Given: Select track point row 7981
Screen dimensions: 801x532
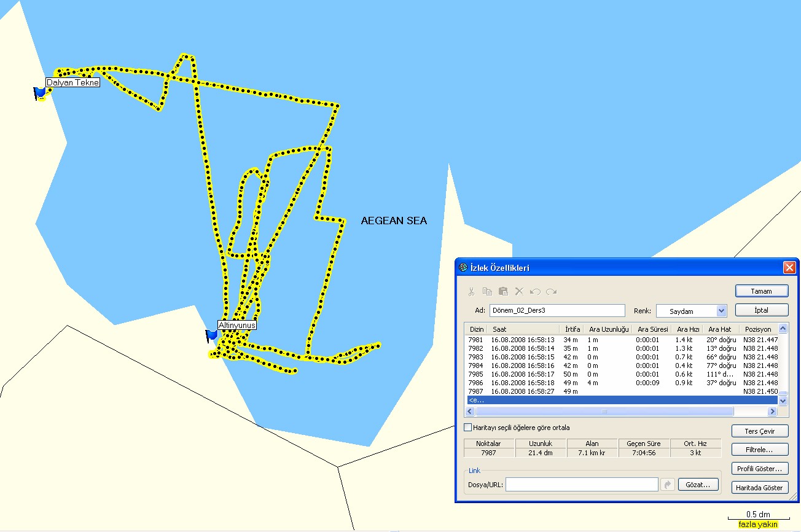Looking at the screenshot, I should coord(622,340).
